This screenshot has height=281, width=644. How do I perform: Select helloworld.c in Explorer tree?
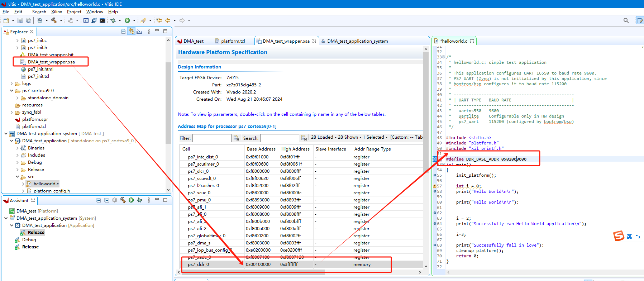[x=46, y=184]
